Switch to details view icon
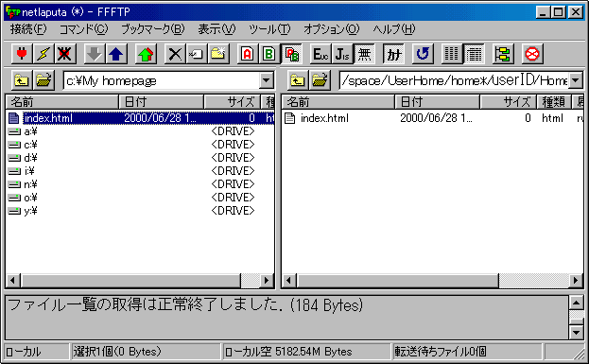The width and height of the screenshot is (589, 364). tap(474, 54)
